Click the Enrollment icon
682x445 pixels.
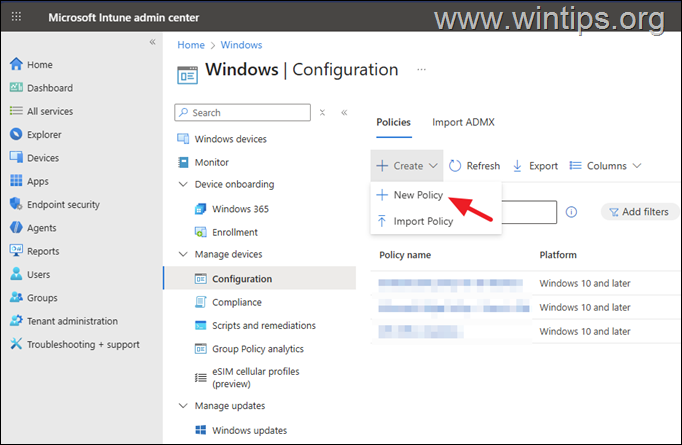201,232
